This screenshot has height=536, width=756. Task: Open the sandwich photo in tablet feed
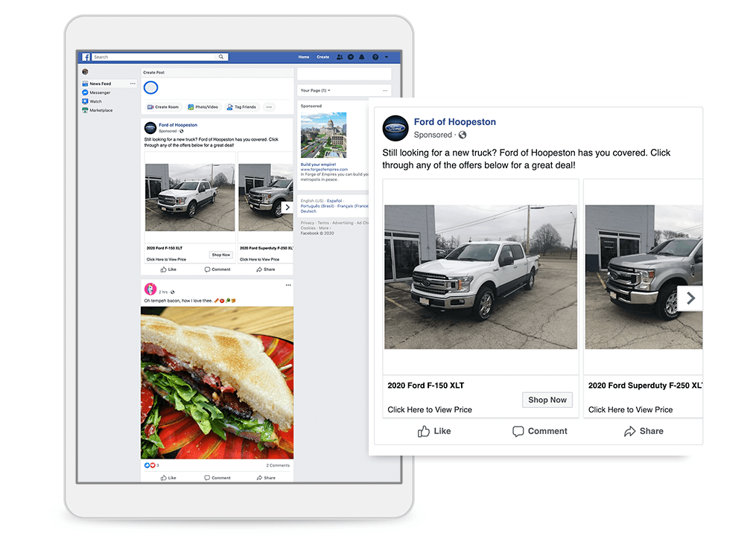tap(217, 383)
